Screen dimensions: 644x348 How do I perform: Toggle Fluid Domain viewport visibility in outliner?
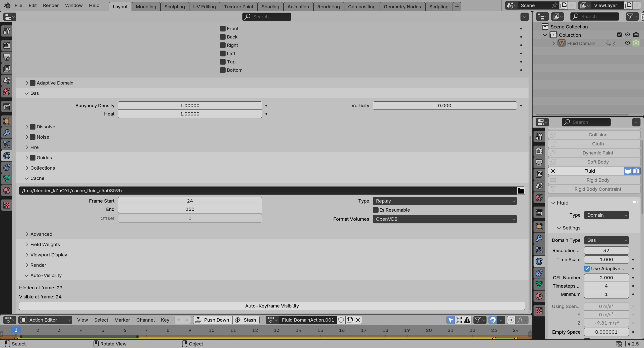(627, 43)
